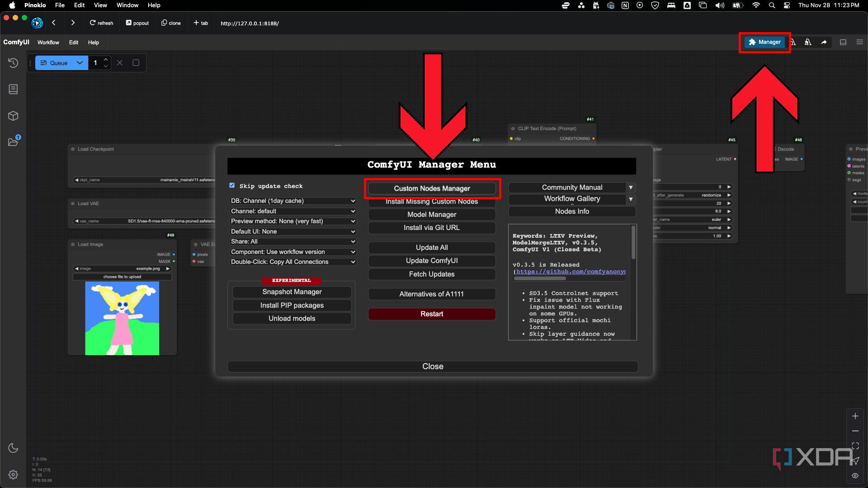Open the Model Manager
Image resolution: width=868 pixels, height=488 pixels.
432,215
